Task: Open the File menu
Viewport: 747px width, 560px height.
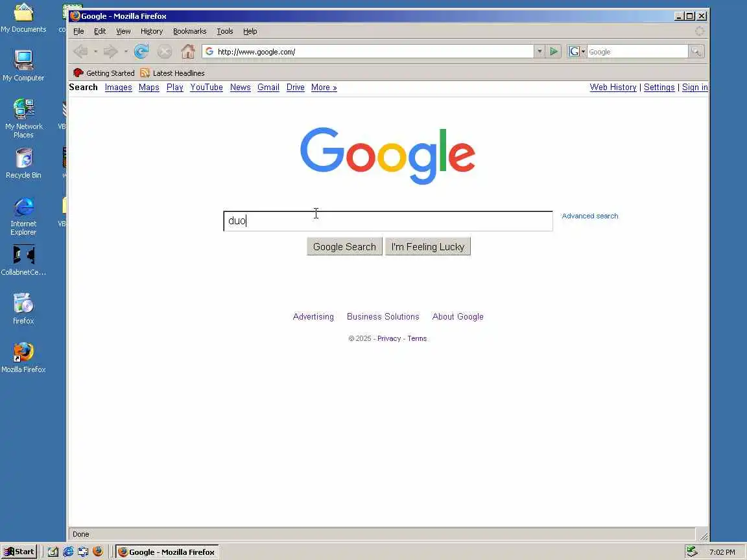Action: [x=78, y=31]
